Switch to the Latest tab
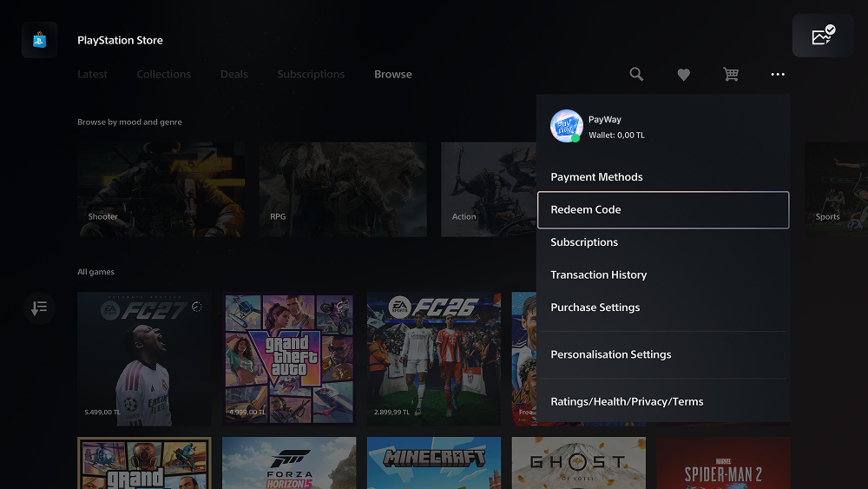 point(93,74)
